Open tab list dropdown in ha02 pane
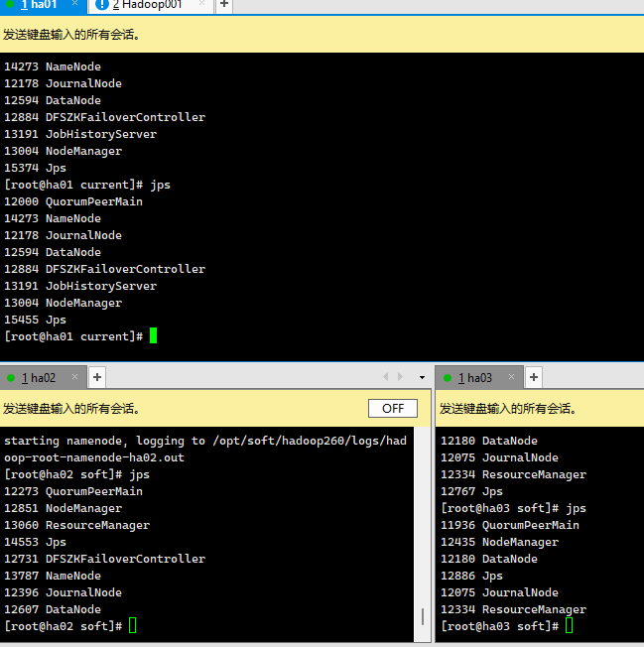Screen dimensions: 644x647 tap(422, 377)
